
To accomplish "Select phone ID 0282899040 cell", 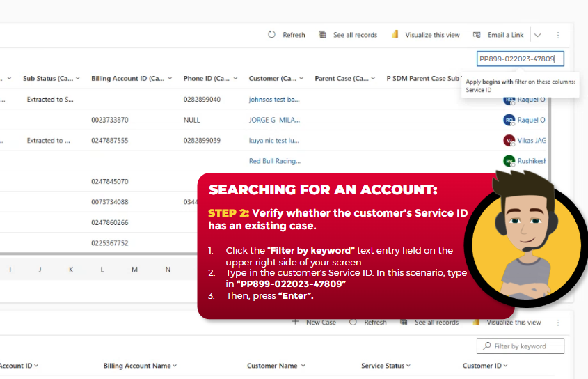I will (202, 99).
